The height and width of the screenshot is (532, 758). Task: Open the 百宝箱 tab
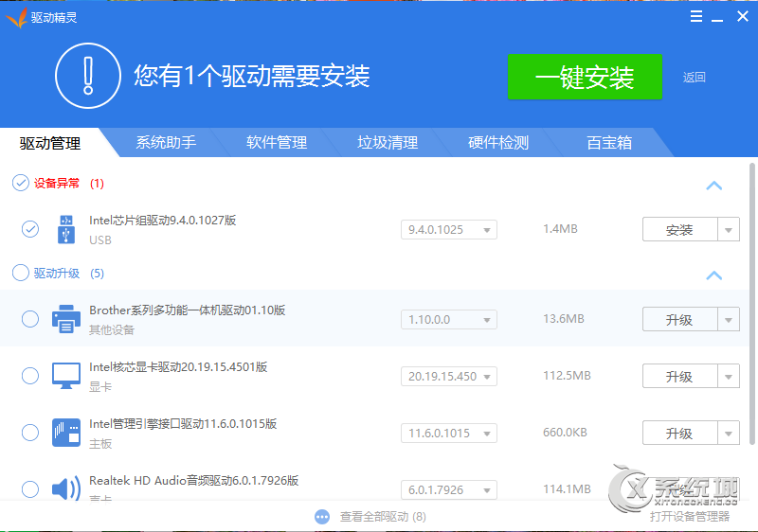click(x=609, y=142)
